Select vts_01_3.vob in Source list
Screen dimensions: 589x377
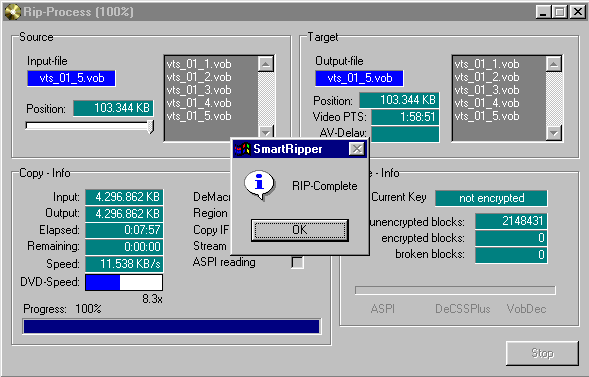pyautogui.click(x=199, y=90)
